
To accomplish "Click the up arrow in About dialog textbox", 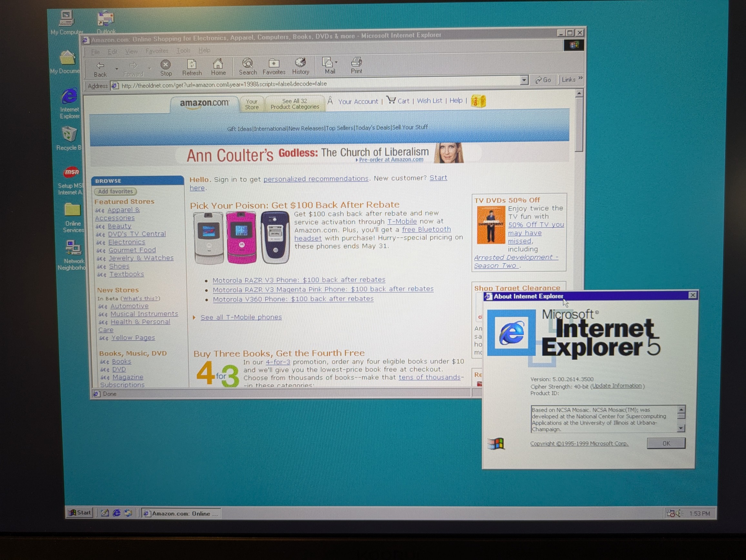I will pos(681,409).
